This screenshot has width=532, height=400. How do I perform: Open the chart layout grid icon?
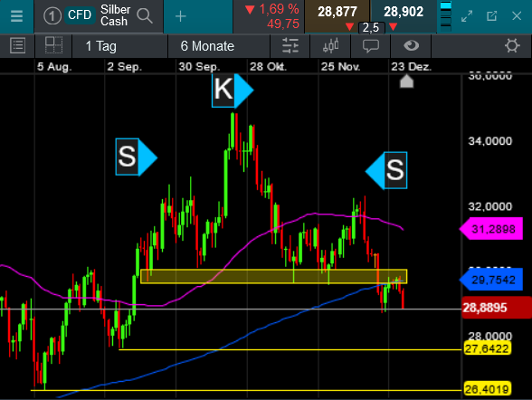point(53,45)
